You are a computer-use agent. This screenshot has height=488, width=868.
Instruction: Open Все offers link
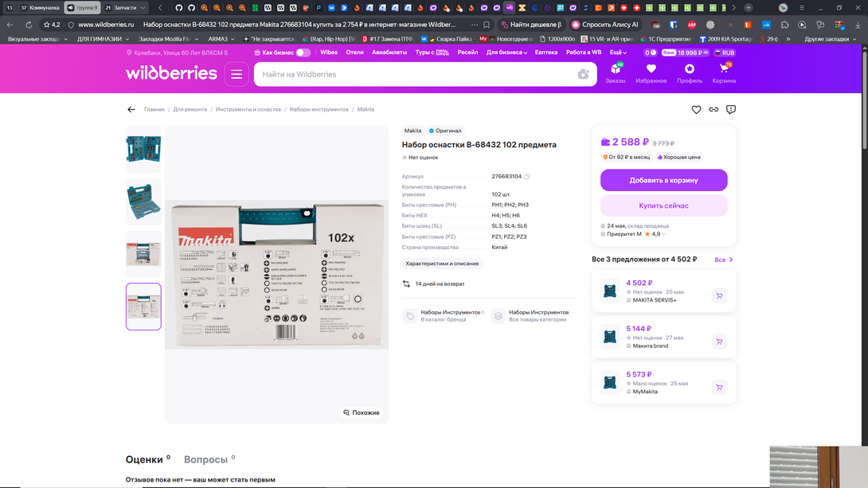click(x=724, y=260)
